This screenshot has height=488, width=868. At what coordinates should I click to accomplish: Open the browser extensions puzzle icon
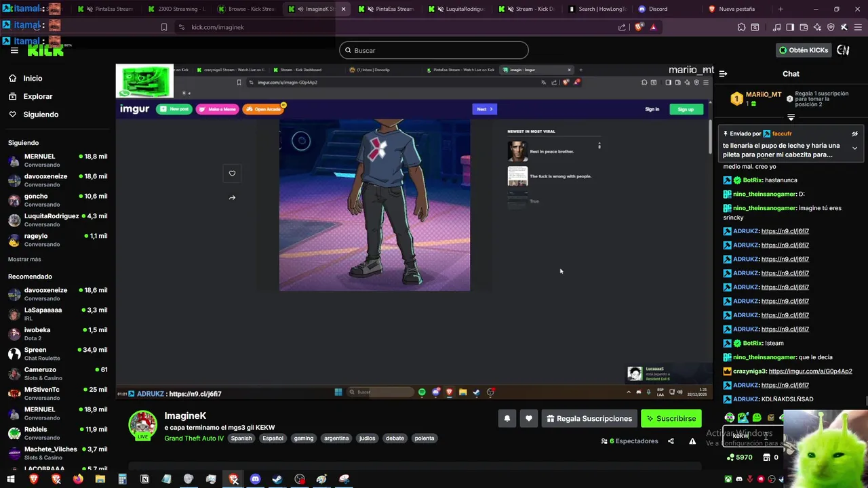(741, 27)
